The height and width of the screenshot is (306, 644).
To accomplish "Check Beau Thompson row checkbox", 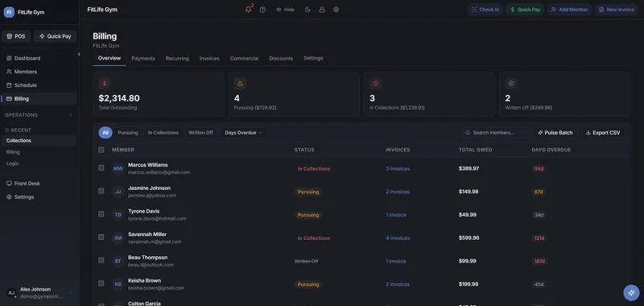I will 101,260.
